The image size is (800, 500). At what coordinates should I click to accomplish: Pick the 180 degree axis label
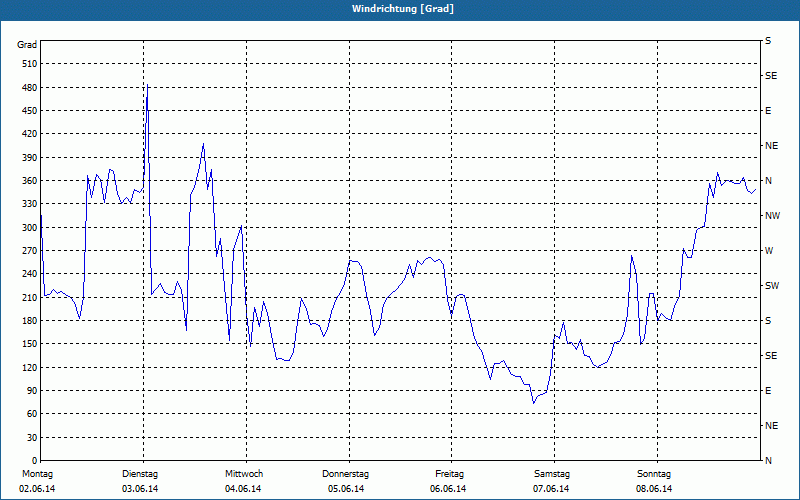point(30,321)
